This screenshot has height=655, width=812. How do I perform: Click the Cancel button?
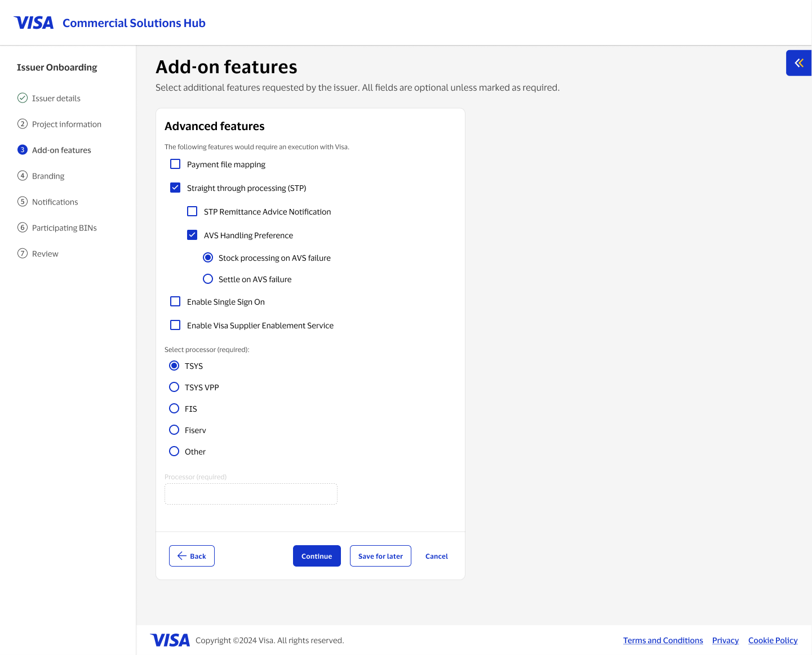tap(437, 556)
